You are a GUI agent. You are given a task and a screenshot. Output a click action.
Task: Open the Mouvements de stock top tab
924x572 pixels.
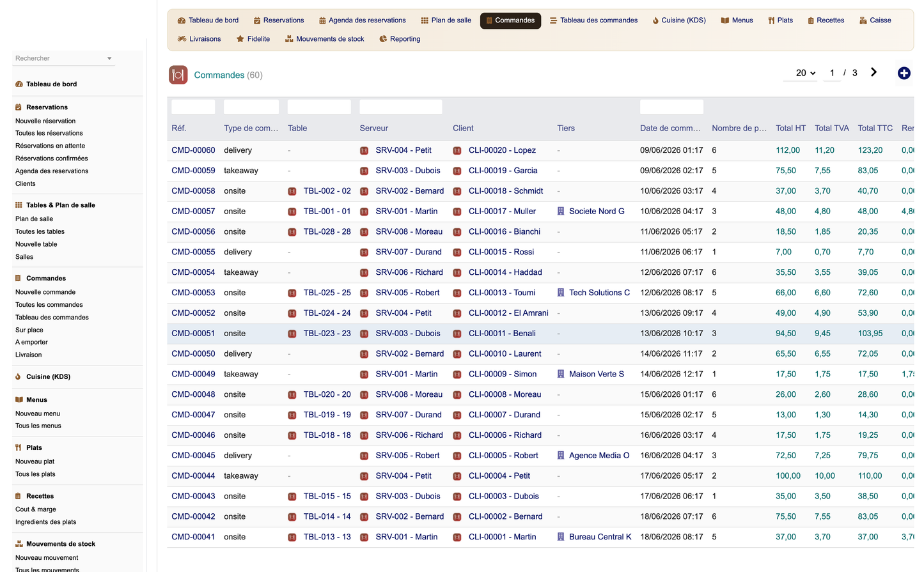pyautogui.click(x=325, y=39)
